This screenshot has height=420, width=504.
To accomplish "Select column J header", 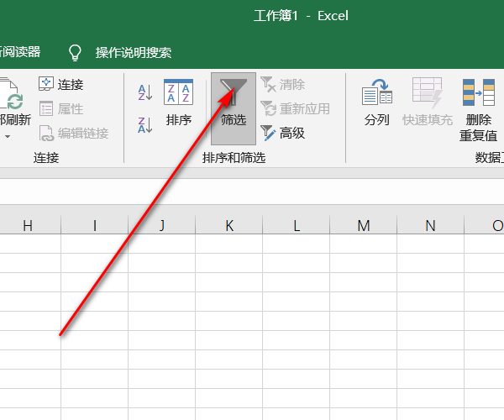I will [x=161, y=226].
